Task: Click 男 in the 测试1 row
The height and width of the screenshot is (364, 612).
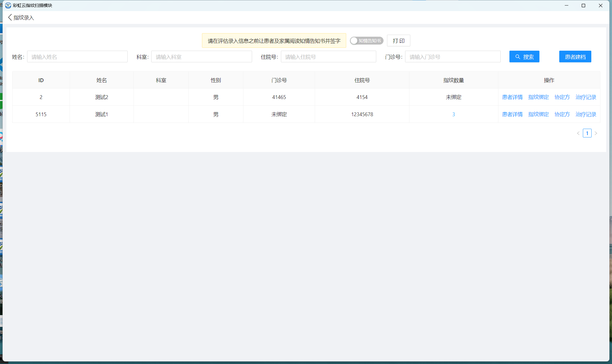Action: (216, 114)
